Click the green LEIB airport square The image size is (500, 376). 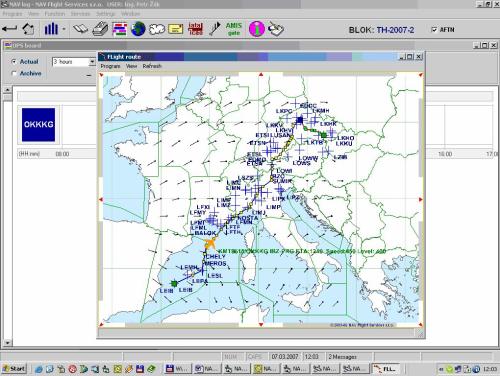point(174,283)
